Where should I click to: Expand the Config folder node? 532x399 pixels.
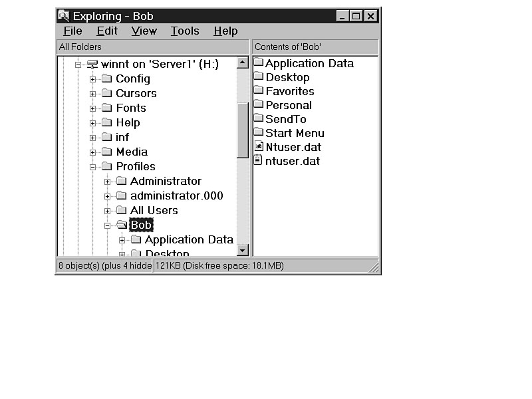click(x=92, y=79)
